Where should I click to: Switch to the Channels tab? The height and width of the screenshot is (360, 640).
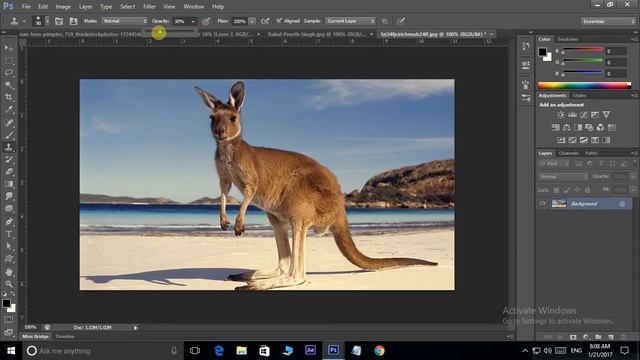[568, 153]
